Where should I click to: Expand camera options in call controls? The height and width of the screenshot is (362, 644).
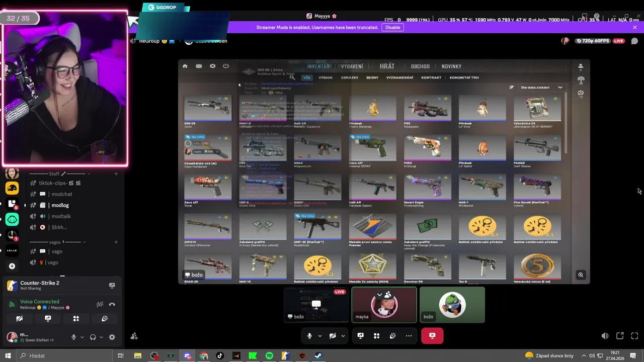click(343, 336)
